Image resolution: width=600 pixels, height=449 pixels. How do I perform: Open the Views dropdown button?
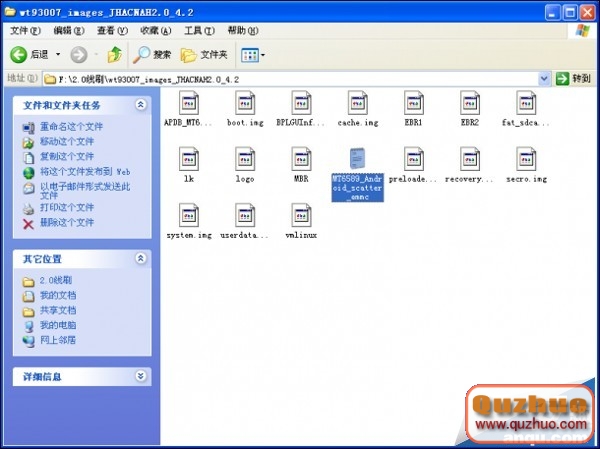[253, 55]
